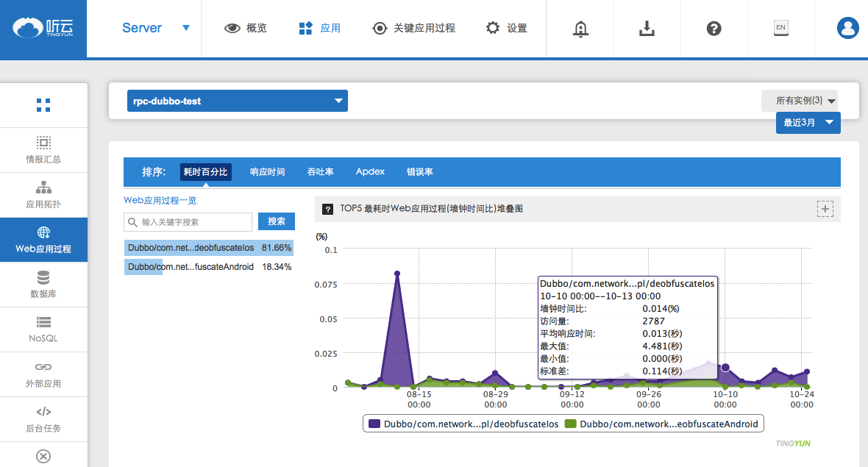Expand chart with the plus icon
The width and height of the screenshot is (868, 467).
click(x=825, y=210)
